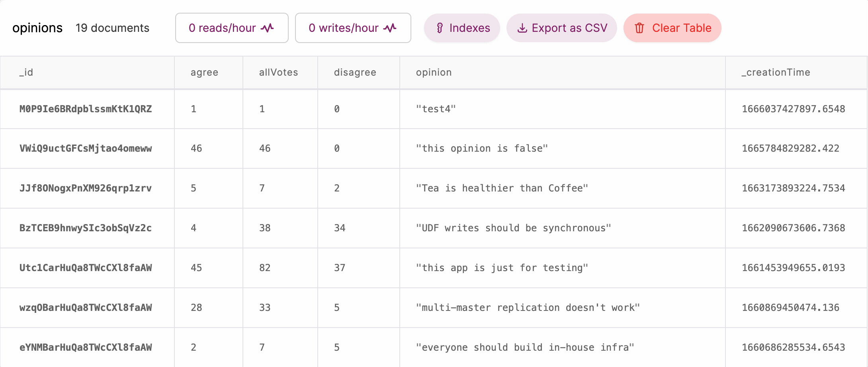This screenshot has height=367, width=868.
Task: Click document ID M0P9Ie6BRdpblssmKtK1QRZ
Action: click(x=86, y=109)
